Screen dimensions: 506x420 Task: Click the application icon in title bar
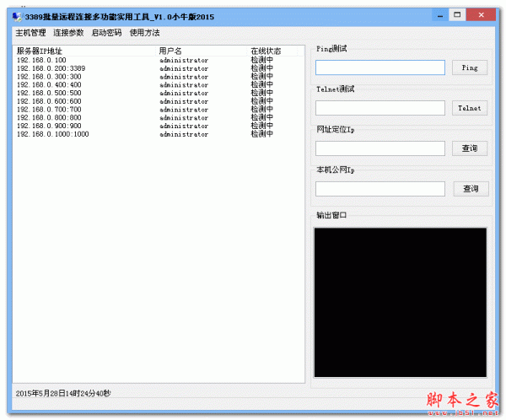click(17, 16)
